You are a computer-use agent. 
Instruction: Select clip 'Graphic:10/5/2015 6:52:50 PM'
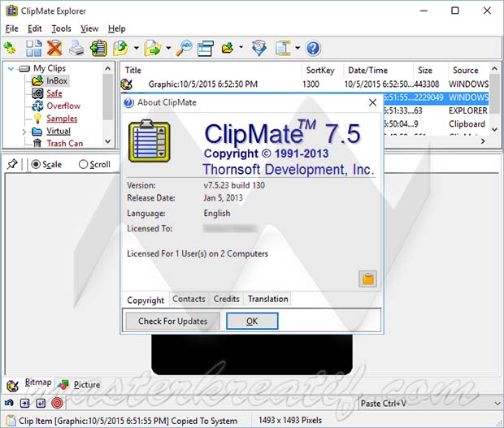coord(203,84)
